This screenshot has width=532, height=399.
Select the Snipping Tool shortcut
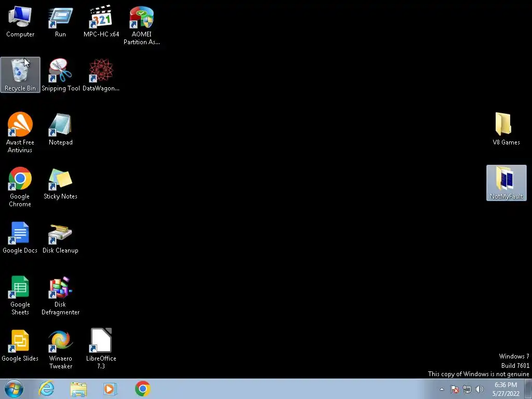click(60, 75)
